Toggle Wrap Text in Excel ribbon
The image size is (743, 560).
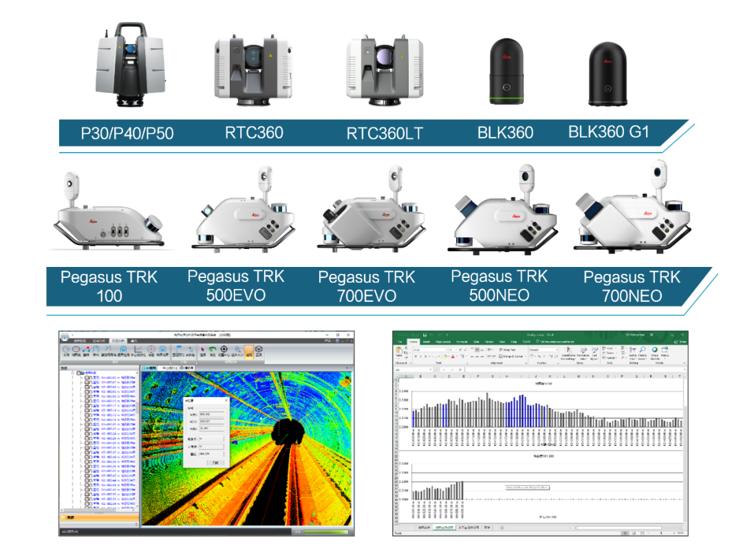coord(508,349)
